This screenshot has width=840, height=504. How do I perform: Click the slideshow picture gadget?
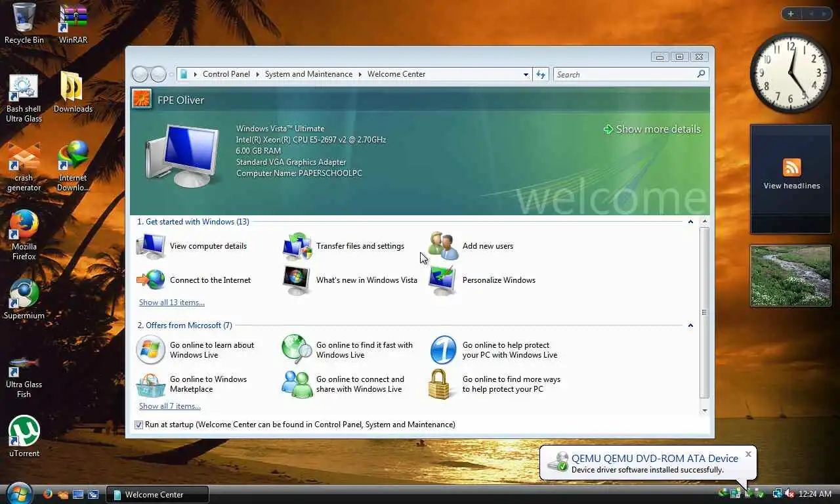791,276
